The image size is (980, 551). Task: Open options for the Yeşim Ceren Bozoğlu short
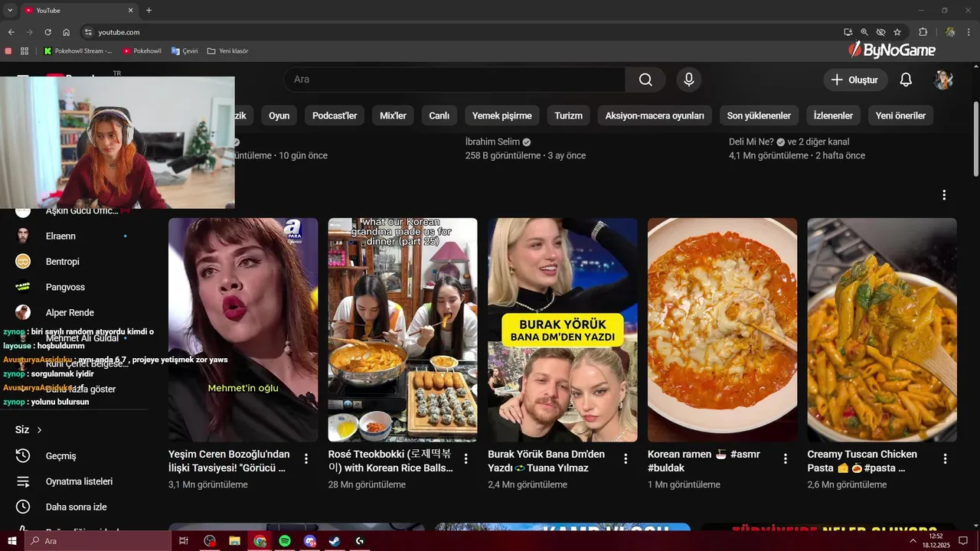306,458
